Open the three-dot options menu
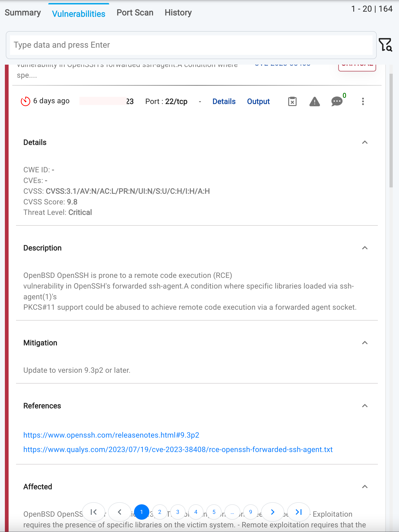Image resolution: width=399 pixels, height=532 pixels. point(363,101)
